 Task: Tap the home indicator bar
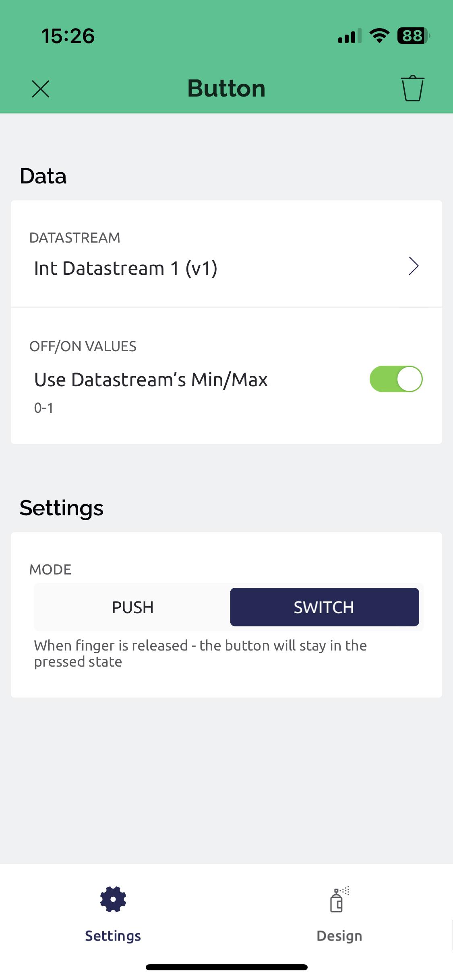point(226,967)
